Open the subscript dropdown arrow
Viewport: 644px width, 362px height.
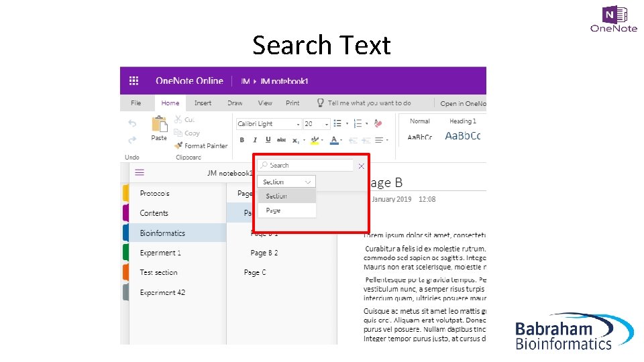click(304, 140)
